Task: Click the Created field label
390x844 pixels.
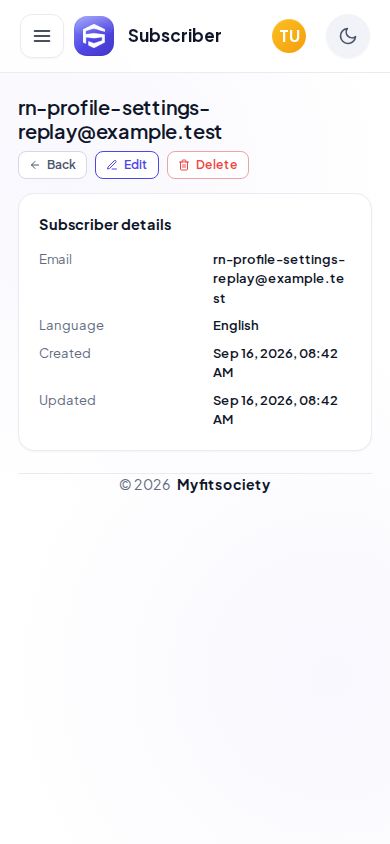Action: 65,354
